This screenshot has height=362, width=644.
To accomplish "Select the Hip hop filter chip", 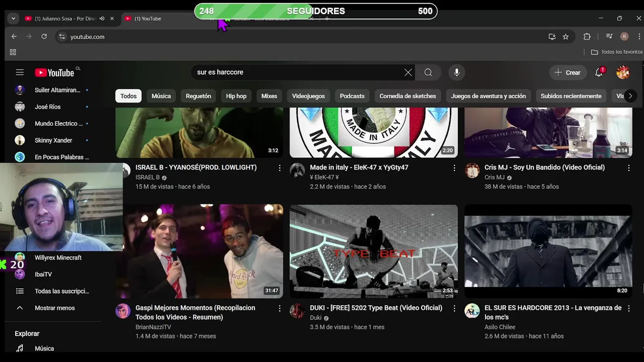I will (236, 96).
